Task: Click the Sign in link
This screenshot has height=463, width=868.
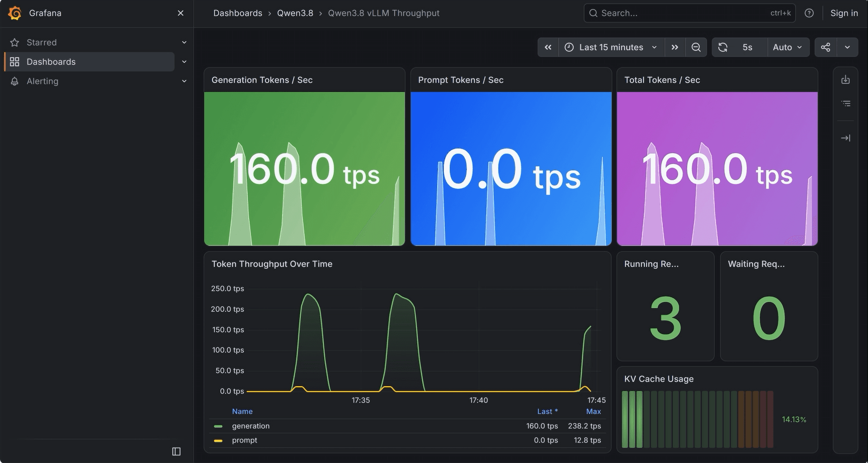Action: pyautogui.click(x=844, y=13)
